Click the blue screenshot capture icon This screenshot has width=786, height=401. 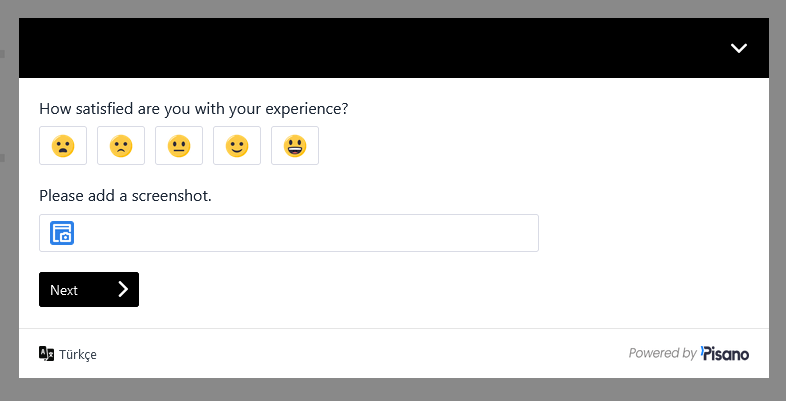[x=63, y=233]
